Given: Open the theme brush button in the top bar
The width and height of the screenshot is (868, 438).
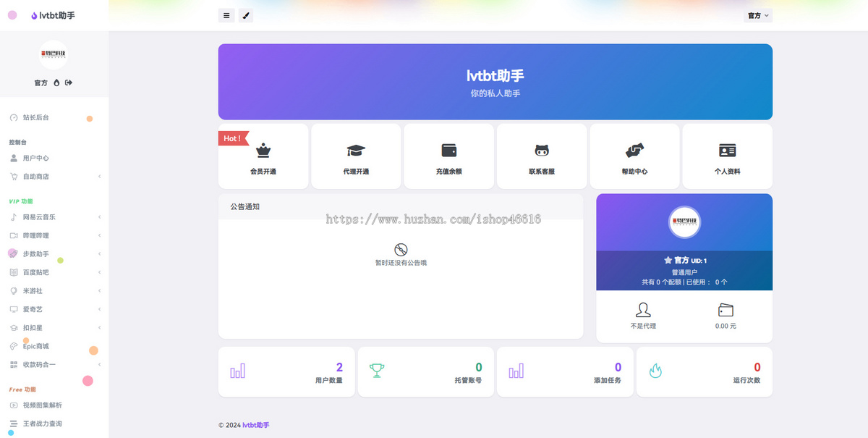Looking at the screenshot, I should pyautogui.click(x=246, y=15).
